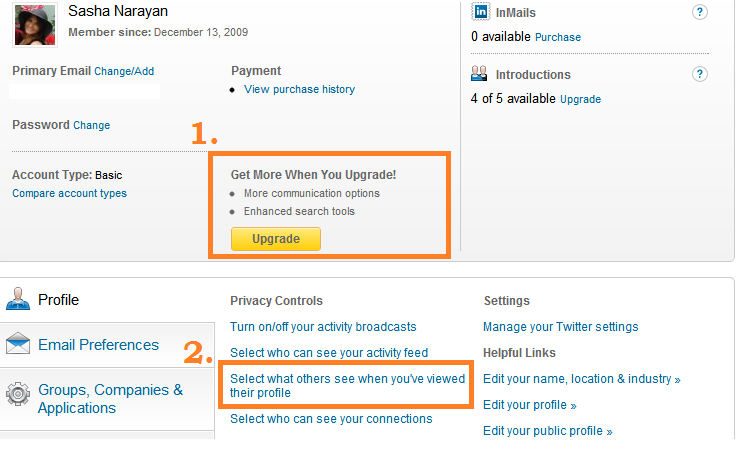The image size is (741, 461).
Task: Click the yellow Upgrade button
Action: (x=276, y=239)
